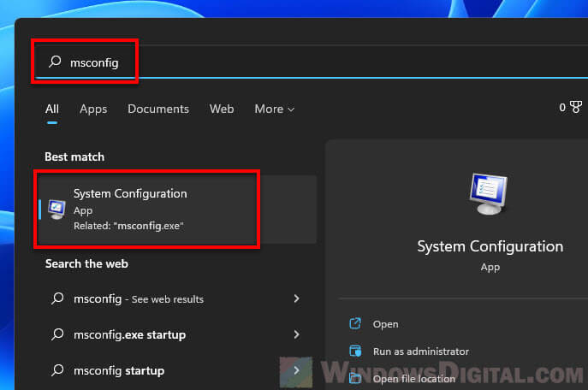Click the 'Related: "msconfig.exe"' text
This screenshot has height=390, width=588.
(x=128, y=226)
